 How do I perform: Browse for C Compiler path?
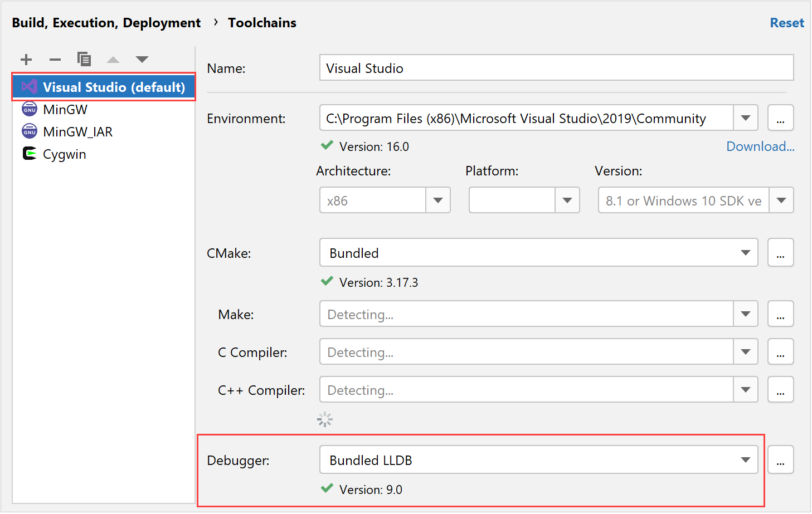click(780, 352)
